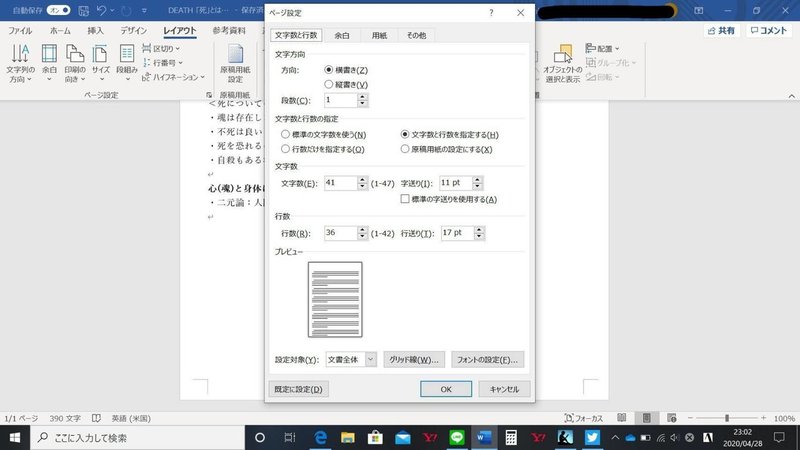Open Quick Access Toolbar customize dropdown
800x450 pixels.
click(144, 10)
